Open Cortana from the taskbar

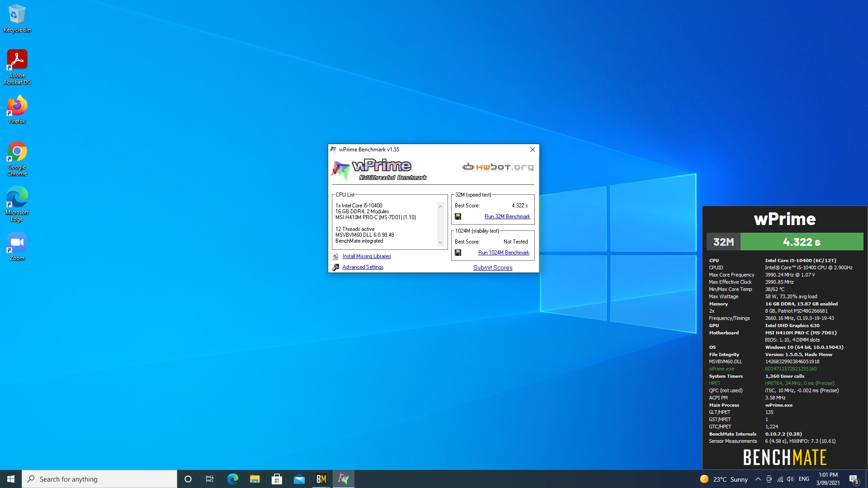coord(188,479)
